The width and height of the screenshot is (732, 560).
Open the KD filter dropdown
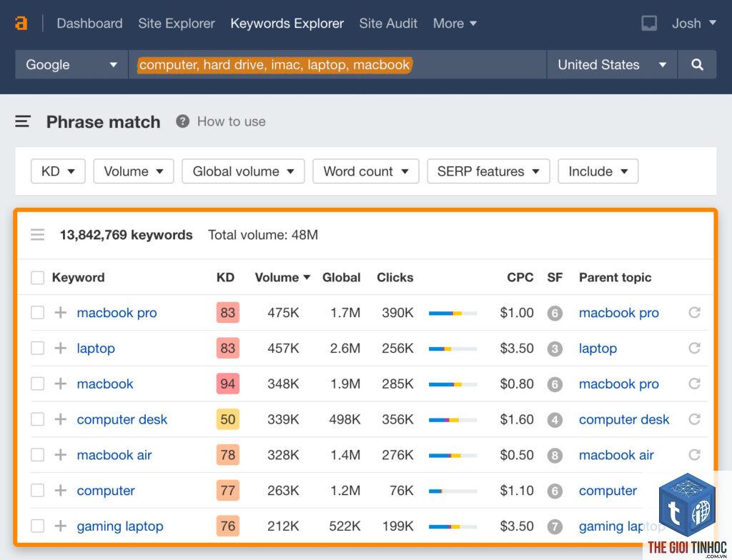[x=58, y=171]
